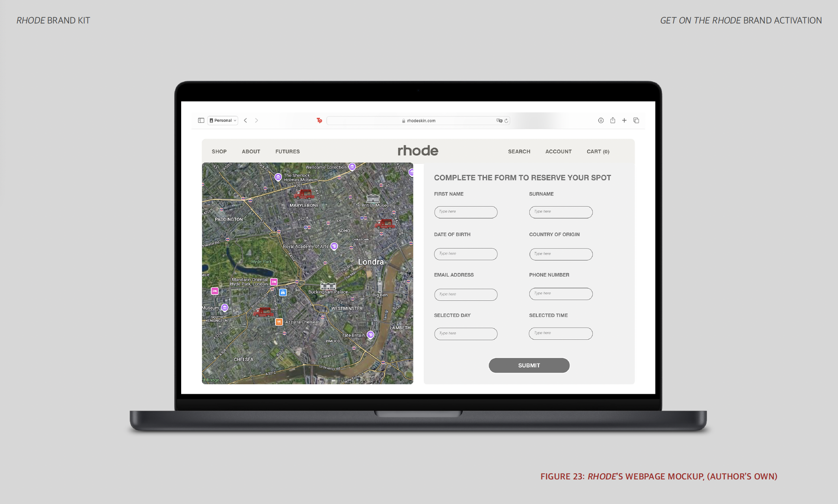Click the translate icon in address bar
The height and width of the screenshot is (504, 838).
point(499,121)
